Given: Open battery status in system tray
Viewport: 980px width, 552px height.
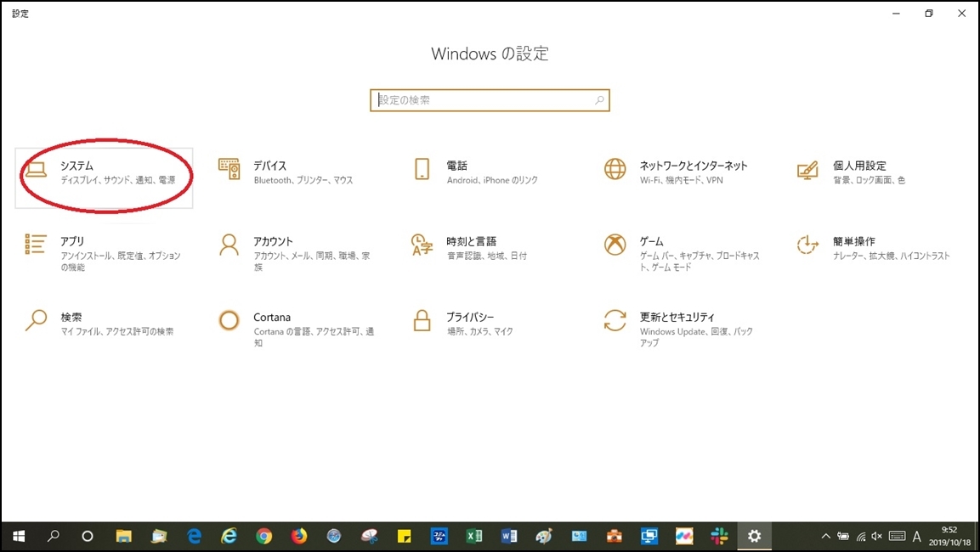Looking at the screenshot, I should [843, 537].
